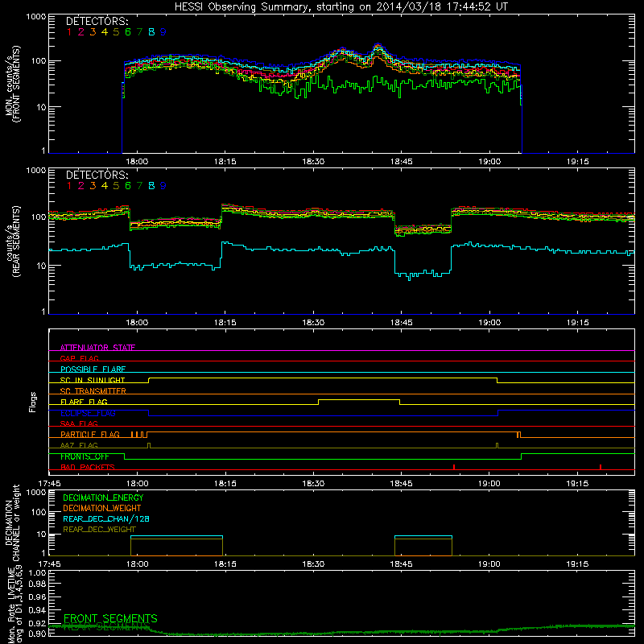
Task: Click the 19:00 time label under Flags plot
Action: (x=489, y=484)
